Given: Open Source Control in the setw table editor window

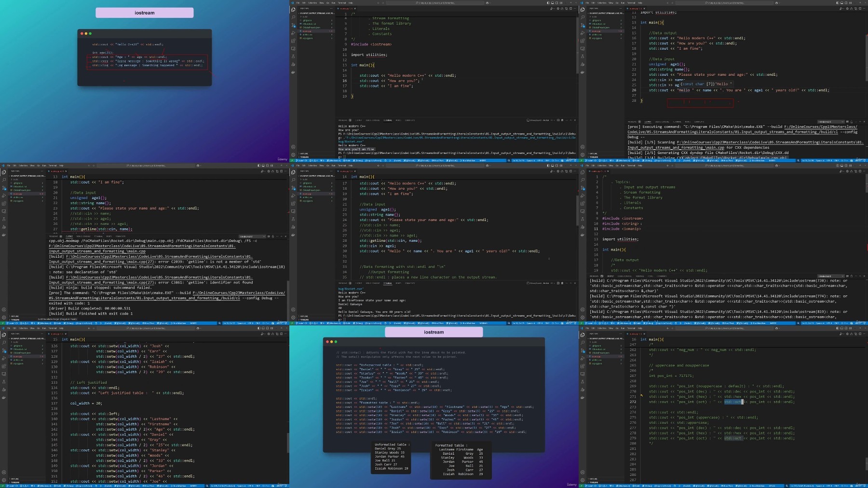Looking at the screenshot, I should coord(4,350).
